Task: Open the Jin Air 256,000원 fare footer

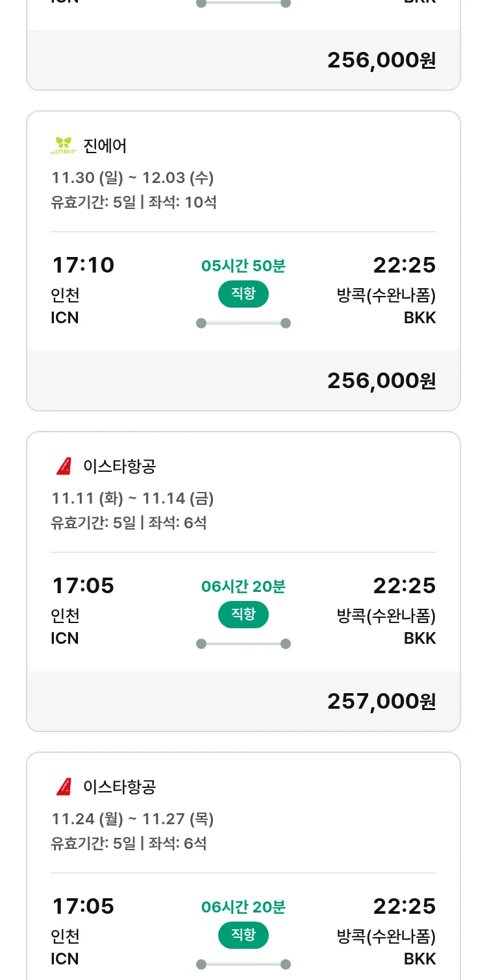Action: pos(381,380)
